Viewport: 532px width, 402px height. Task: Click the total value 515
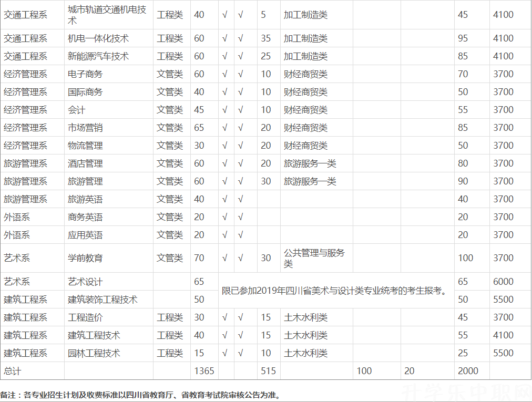click(269, 371)
